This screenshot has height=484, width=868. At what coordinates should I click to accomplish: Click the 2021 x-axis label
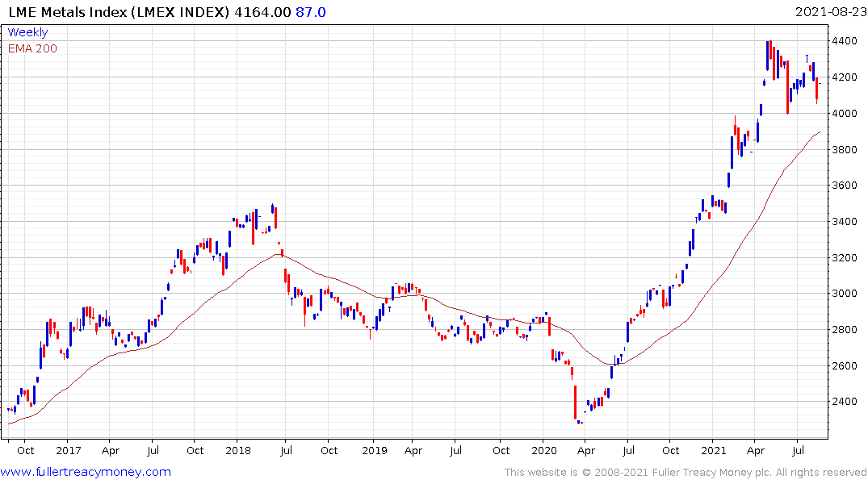[714, 450]
